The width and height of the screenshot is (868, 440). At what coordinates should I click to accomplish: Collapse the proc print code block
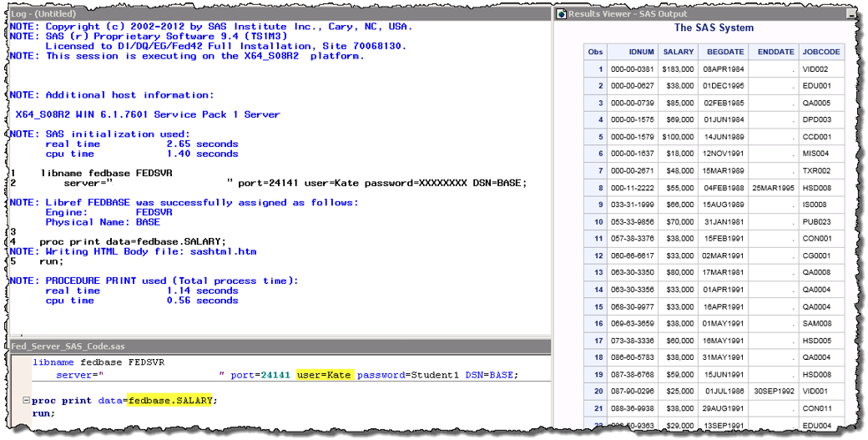(x=27, y=401)
